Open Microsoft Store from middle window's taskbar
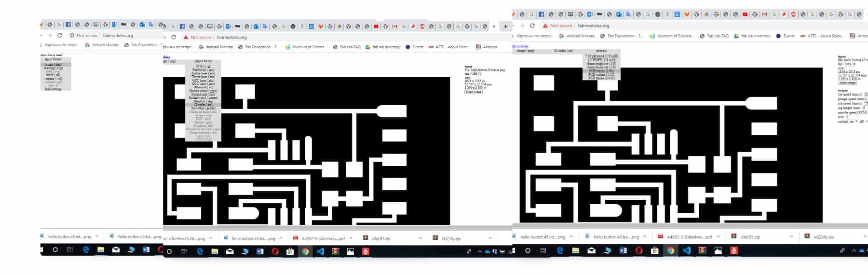The image size is (868, 275). tap(290, 251)
